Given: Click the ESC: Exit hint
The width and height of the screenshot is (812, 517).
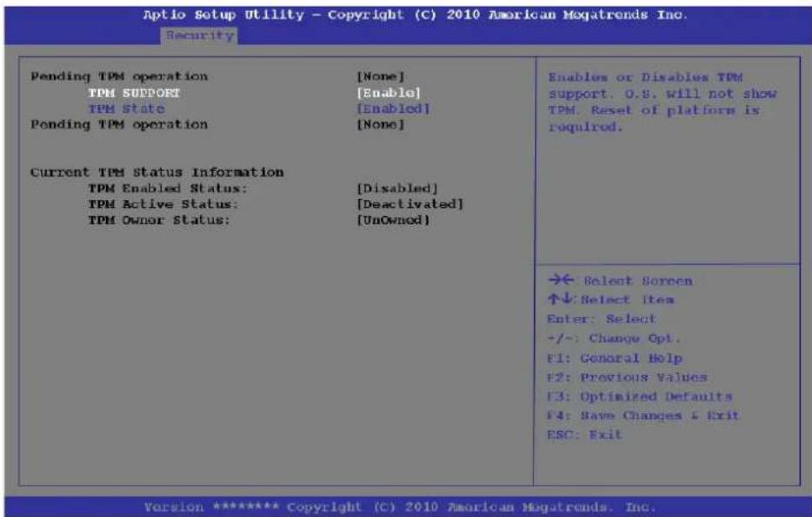Looking at the screenshot, I should point(583,434).
